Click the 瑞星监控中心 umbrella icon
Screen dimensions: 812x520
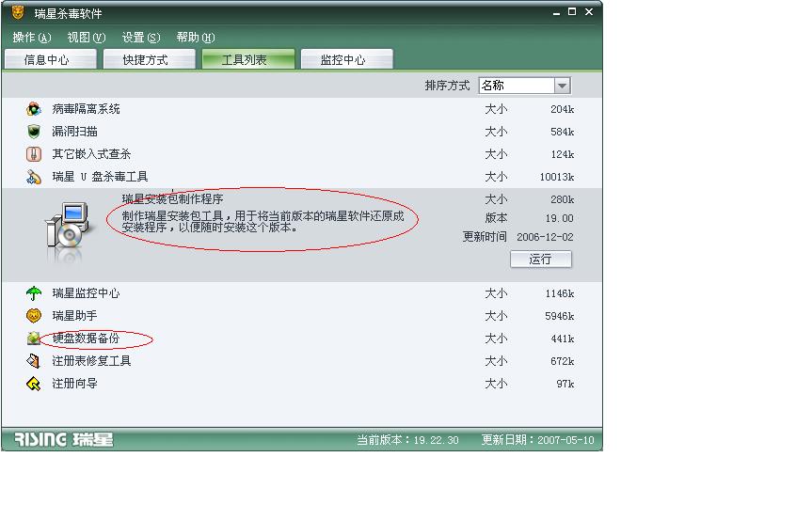pos(34,293)
